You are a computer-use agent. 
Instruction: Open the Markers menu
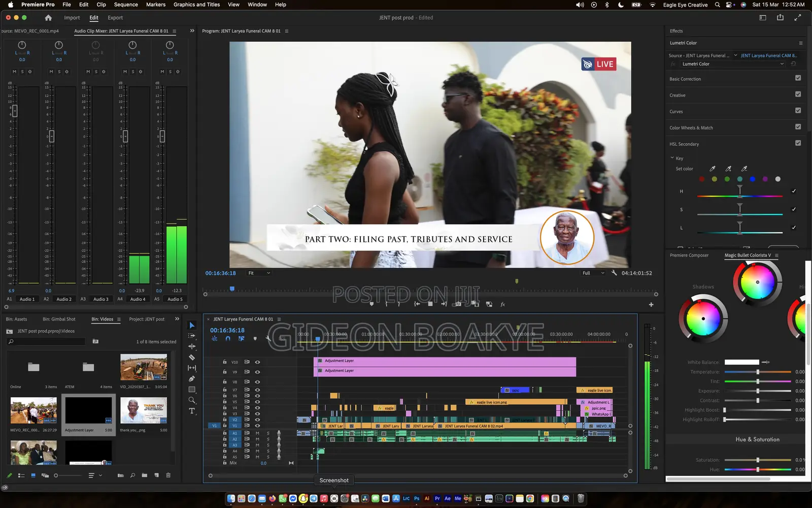tap(156, 5)
